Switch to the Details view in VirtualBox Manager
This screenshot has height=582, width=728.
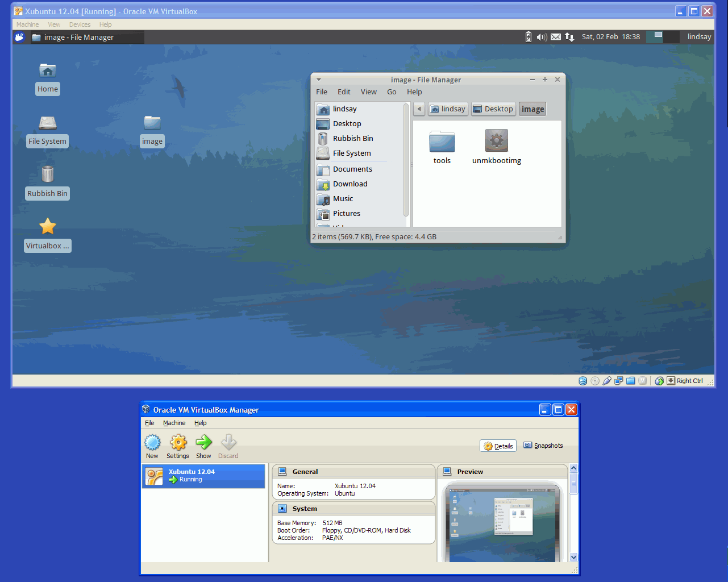point(498,446)
